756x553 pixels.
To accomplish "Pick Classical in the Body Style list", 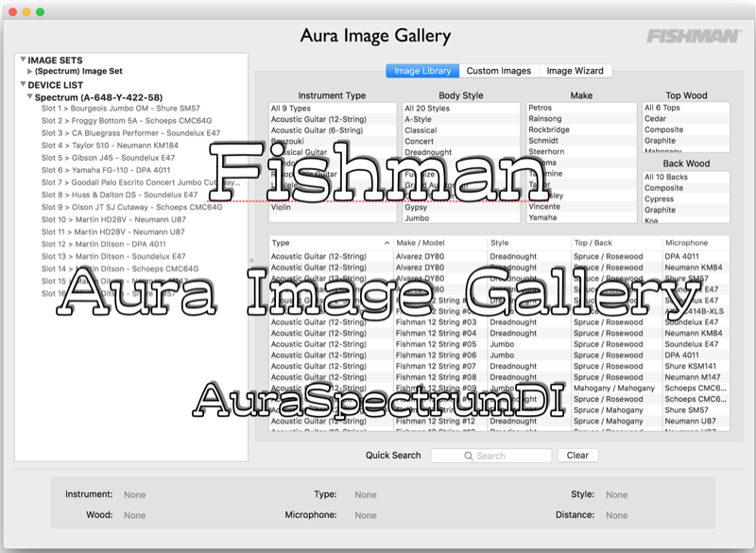I will click(x=461, y=130).
